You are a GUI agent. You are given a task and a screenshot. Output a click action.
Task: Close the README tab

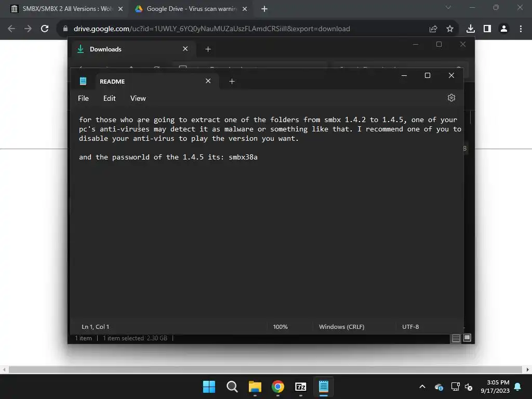coord(208,81)
